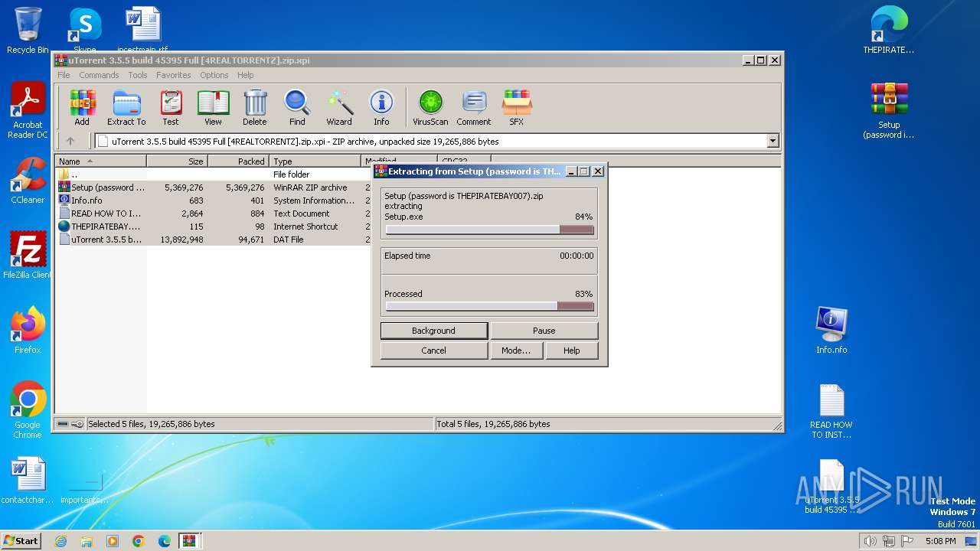Open Google Chrome desktop shortcut
Image resolution: width=980 pixels, height=551 pixels.
pyautogui.click(x=28, y=410)
